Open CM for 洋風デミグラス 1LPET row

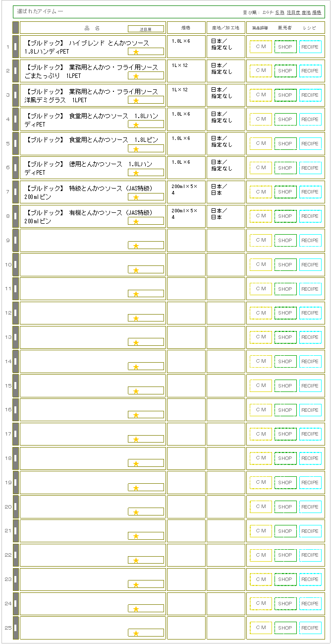[261, 95]
